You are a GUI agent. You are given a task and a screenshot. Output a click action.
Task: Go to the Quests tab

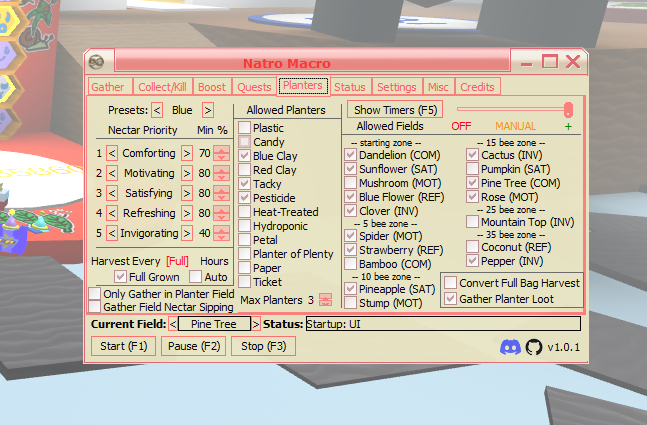tap(254, 87)
